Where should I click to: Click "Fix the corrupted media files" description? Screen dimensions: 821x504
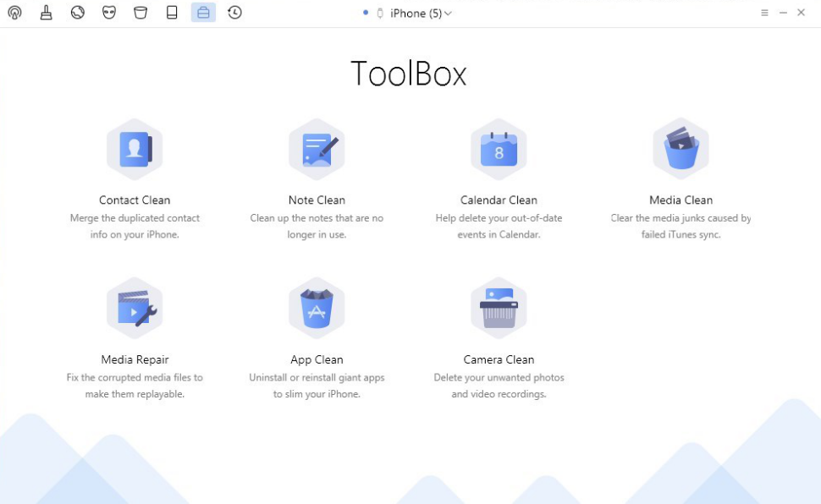[135, 386]
